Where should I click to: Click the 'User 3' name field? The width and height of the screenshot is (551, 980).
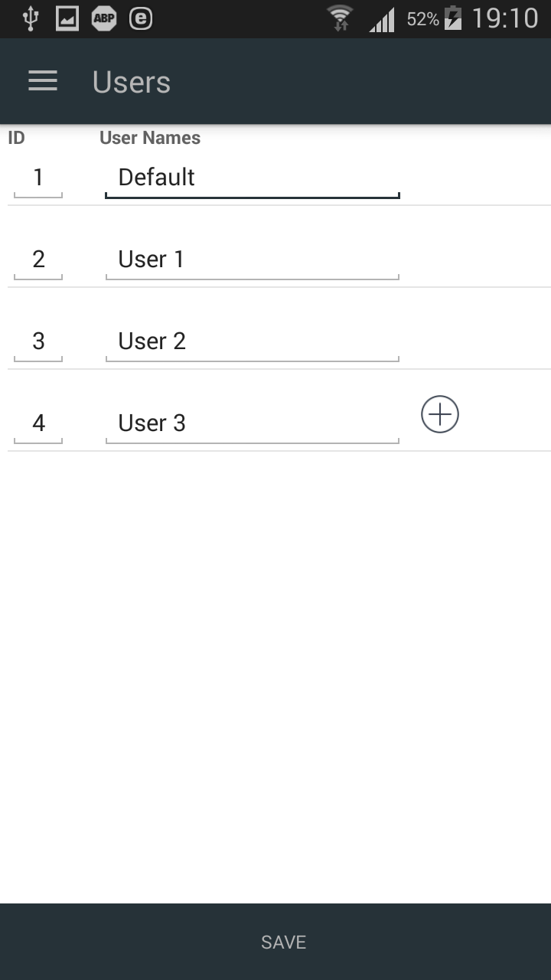(x=253, y=423)
